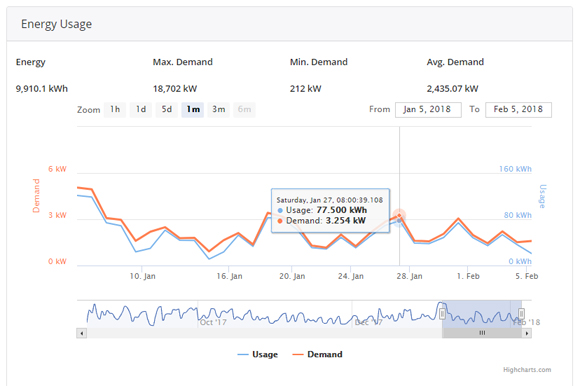The width and height of the screenshot is (580, 386).
Task: Click the 212 kW min demand value
Action: 306,89
